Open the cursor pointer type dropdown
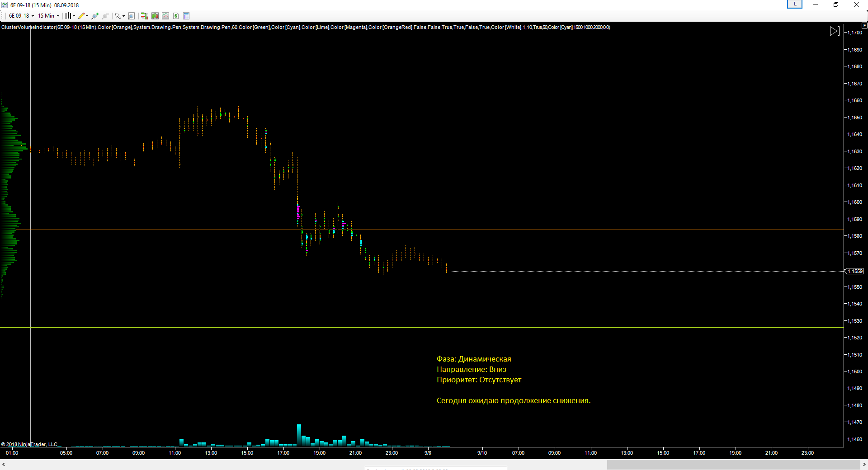This screenshot has width=868, height=470. pyautogui.click(x=119, y=16)
